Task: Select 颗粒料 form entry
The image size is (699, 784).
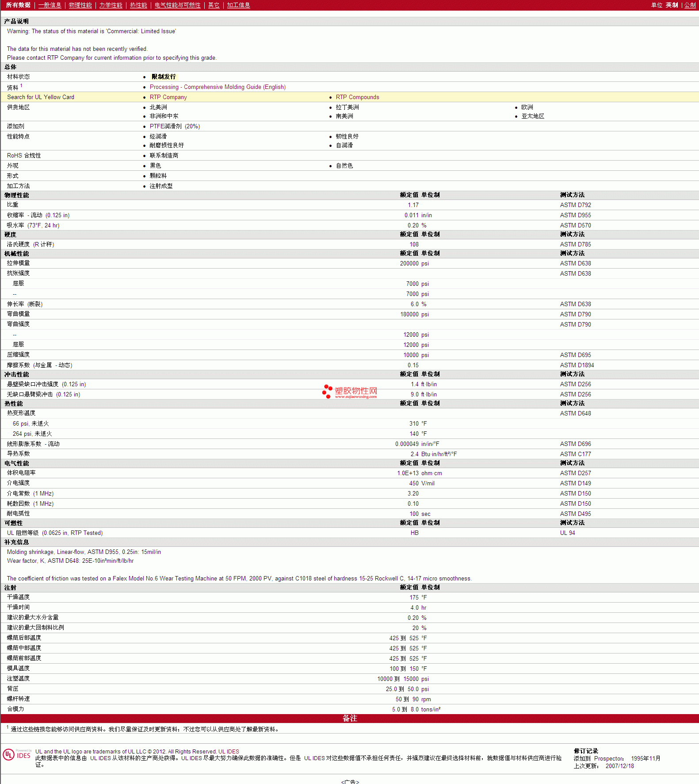Action: (158, 176)
